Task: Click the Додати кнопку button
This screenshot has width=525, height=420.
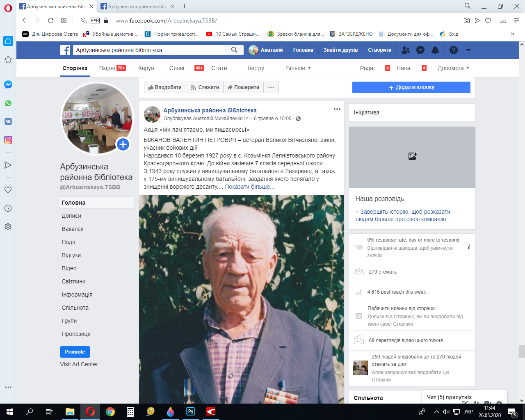Action: (x=411, y=87)
